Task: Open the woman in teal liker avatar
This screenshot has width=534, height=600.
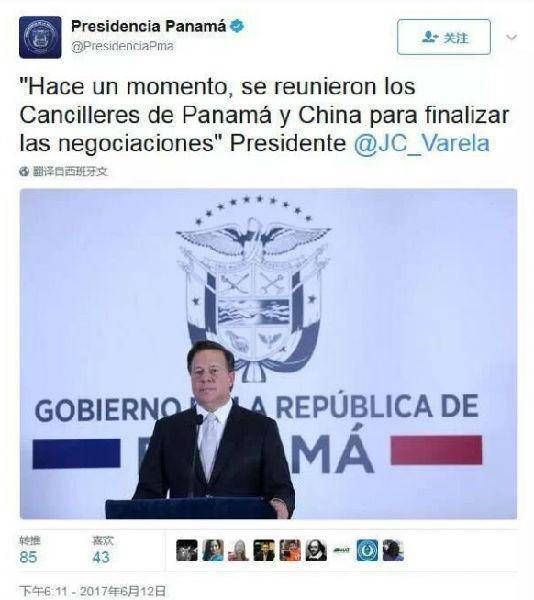Action: coord(213,550)
